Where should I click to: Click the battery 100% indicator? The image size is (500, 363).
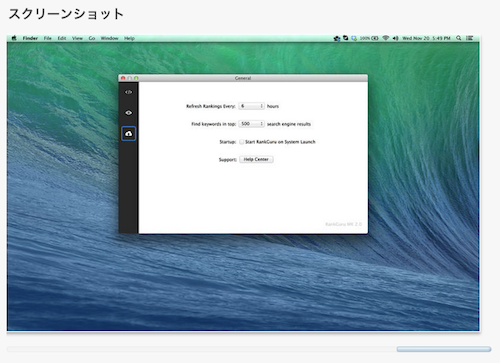369,38
